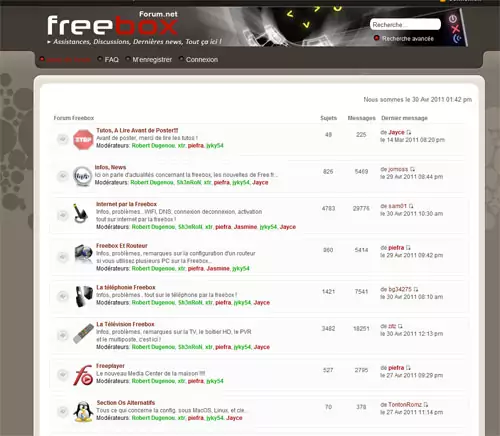Click the telephone handset forum icon
The image size is (500, 436).
click(83, 296)
